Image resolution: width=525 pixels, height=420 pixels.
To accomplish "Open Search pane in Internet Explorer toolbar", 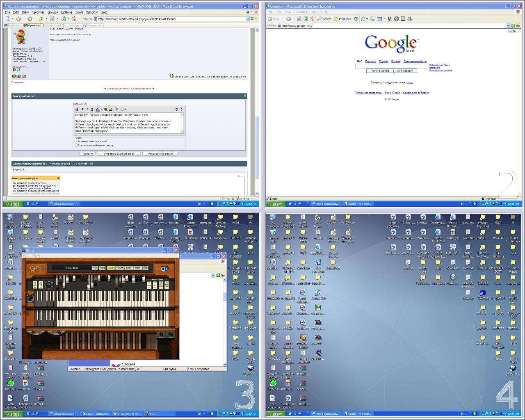I will click(324, 19).
